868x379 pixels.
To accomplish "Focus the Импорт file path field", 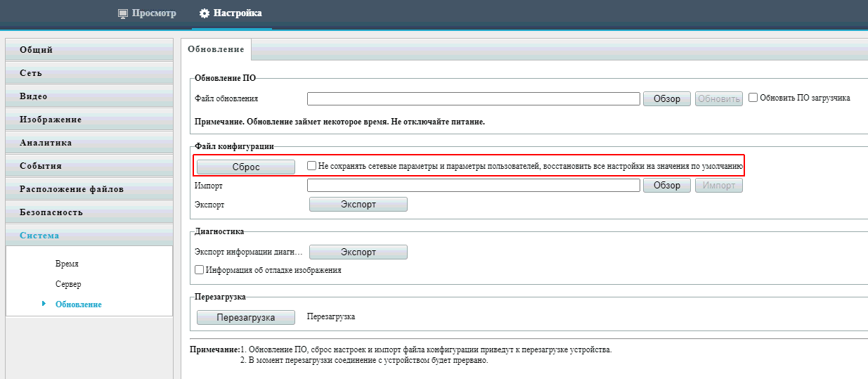I will click(474, 185).
